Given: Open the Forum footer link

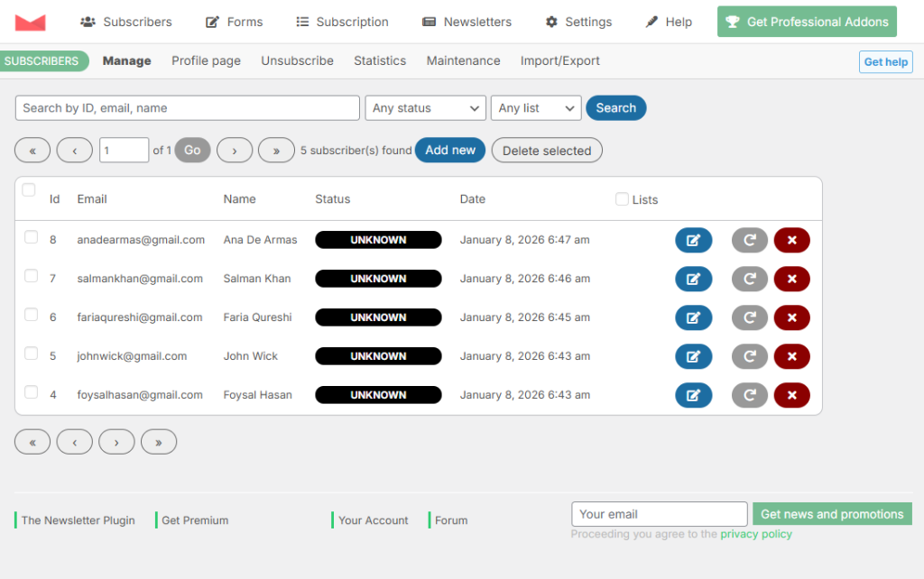Looking at the screenshot, I should pos(451,520).
